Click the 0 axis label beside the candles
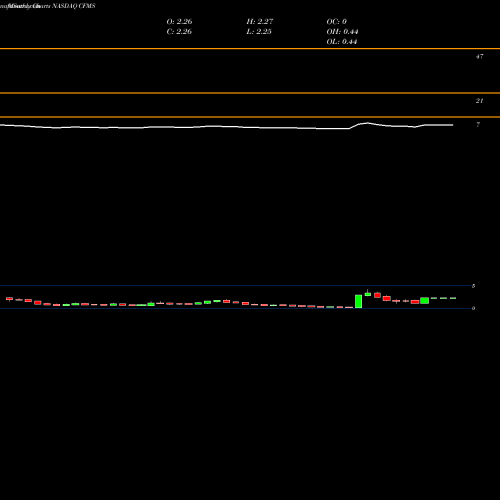 coord(473,308)
